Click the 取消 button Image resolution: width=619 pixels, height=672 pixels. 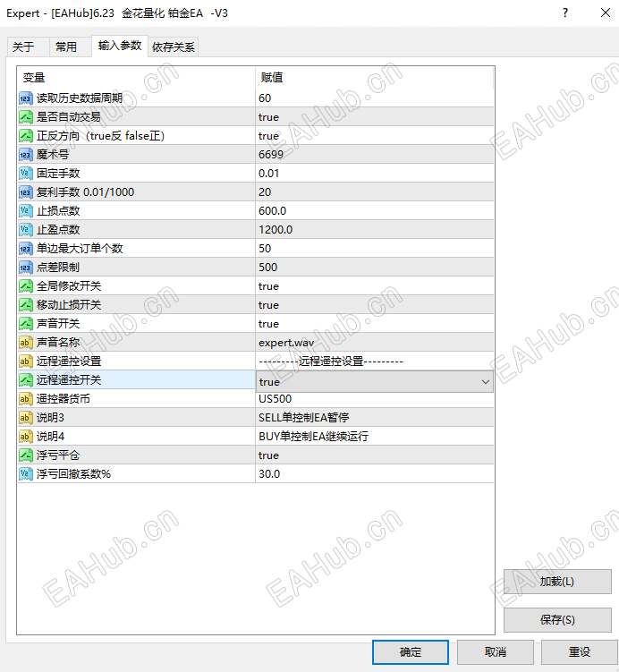[496, 652]
